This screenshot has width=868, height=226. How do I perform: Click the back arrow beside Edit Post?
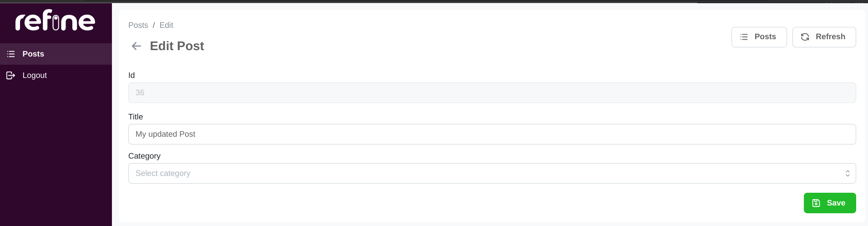(x=136, y=46)
